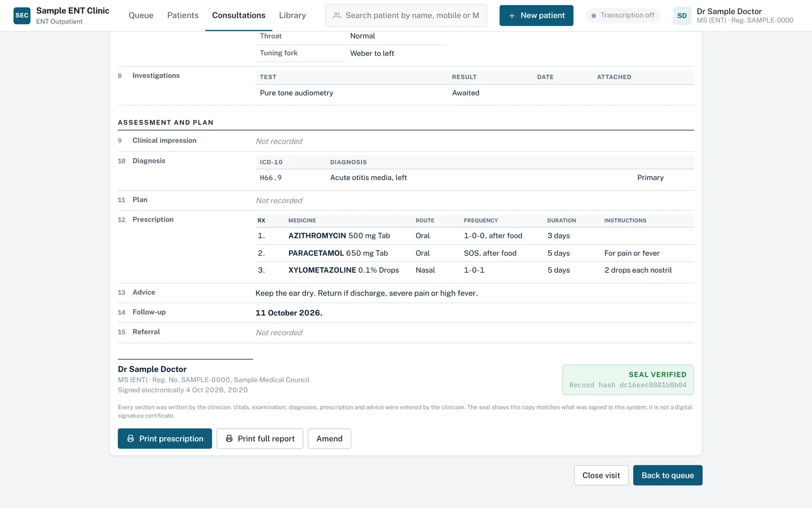The height and width of the screenshot is (508, 812).
Task: Click the patient search people icon
Action: [x=337, y=15]
